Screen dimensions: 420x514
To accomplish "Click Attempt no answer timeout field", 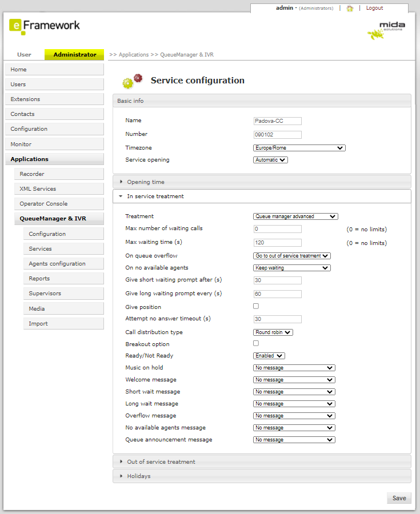I will click(x=277, y=319).
